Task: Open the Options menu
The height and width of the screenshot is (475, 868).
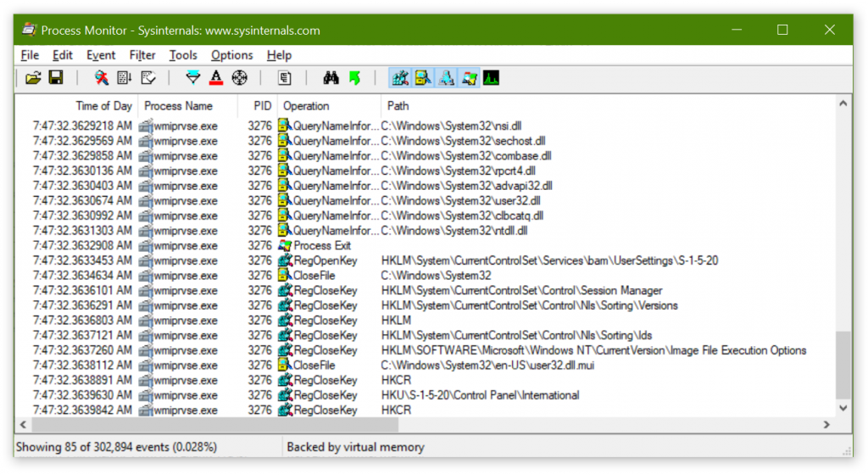Action: click(x=232, y=55)
